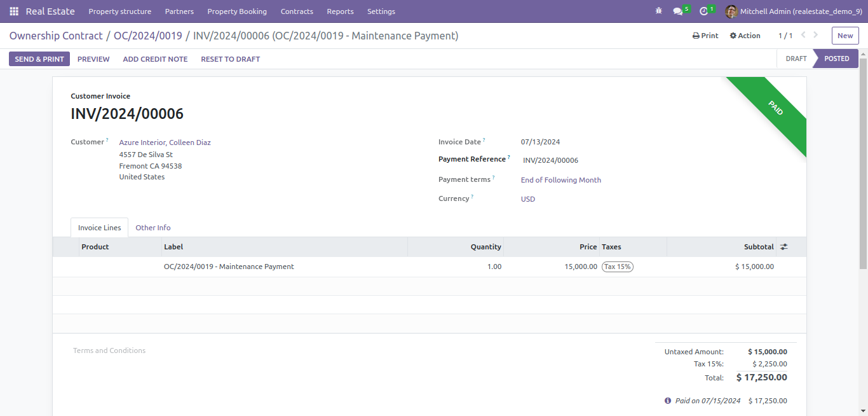The image size is (868, 416).
Task: Open USD currency link
Action: [x=528, y=199]
